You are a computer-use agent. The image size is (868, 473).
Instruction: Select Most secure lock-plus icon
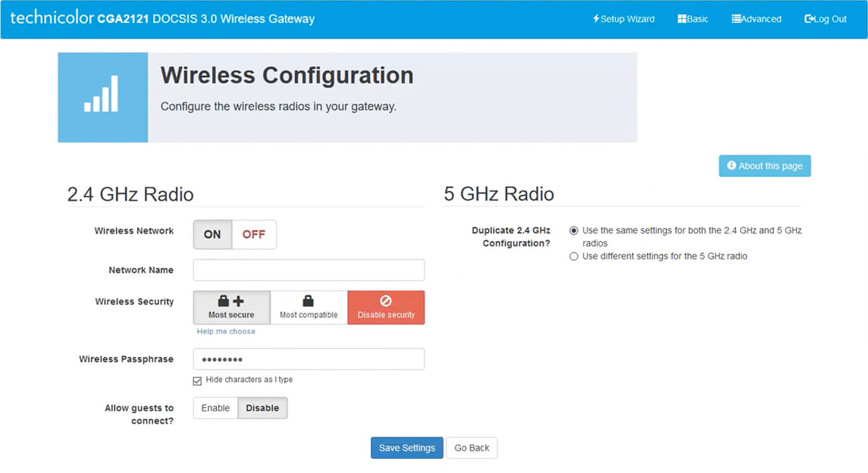(x=231, y=301)
